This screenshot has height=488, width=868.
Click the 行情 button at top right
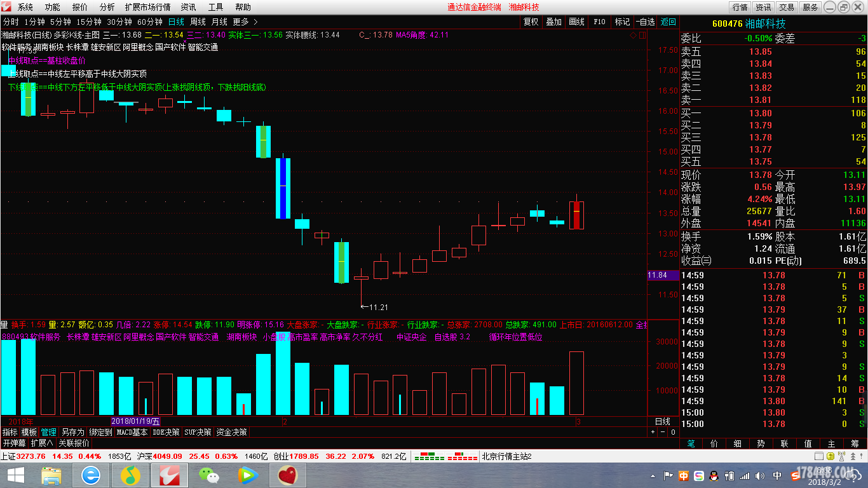click(x=740, y=7)
